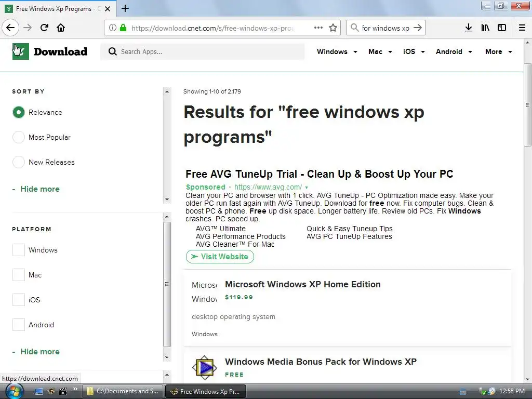532x399 pixels.
Task: Open C:\Documents and S... taskbar window
Action: point(123,391)
